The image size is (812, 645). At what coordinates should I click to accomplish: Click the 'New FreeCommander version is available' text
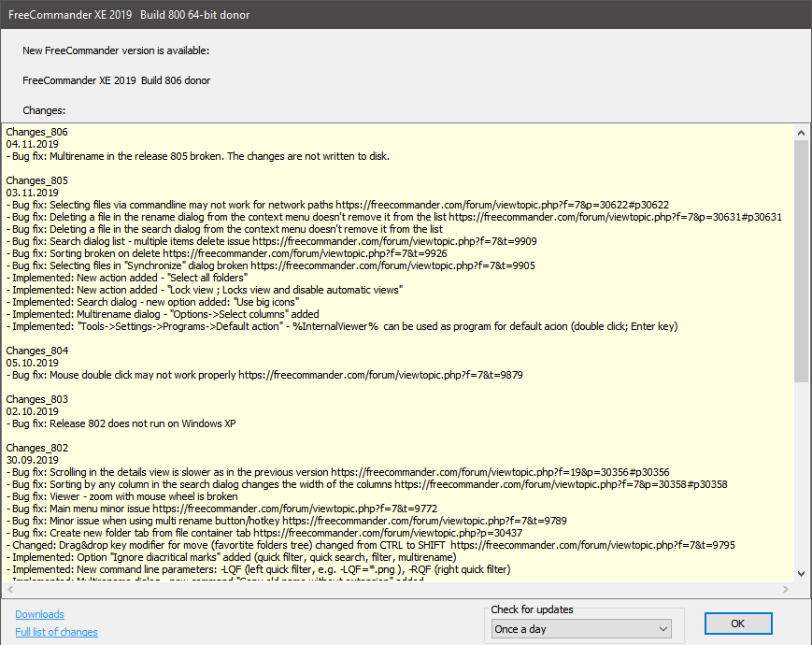[x=116, y=50]
